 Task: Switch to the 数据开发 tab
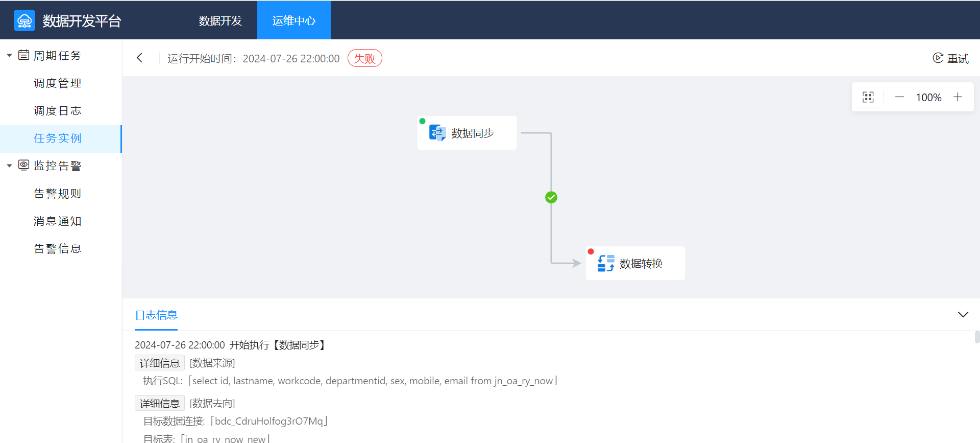coord(220,20)
